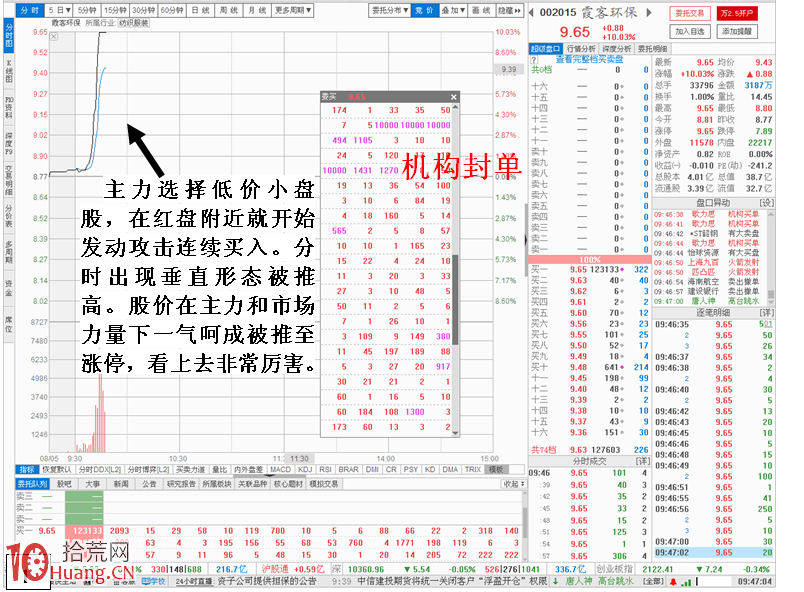
Task: Click the 加入自选 button
Action: click(690, 31)
